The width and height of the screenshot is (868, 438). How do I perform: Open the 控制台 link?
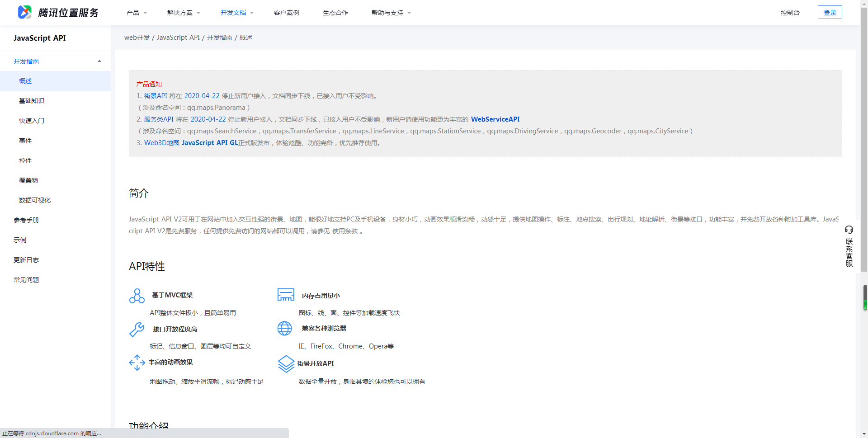790,13
